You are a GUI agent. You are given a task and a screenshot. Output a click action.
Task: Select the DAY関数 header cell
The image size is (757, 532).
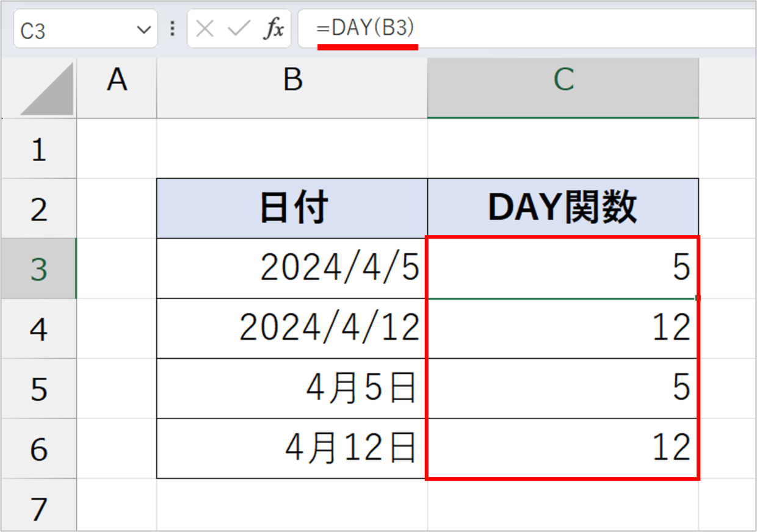(563, 209)
